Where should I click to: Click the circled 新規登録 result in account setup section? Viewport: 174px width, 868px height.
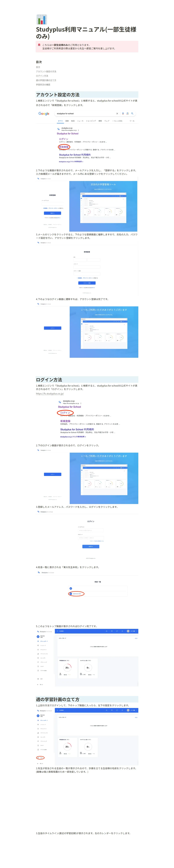[64, 147]
